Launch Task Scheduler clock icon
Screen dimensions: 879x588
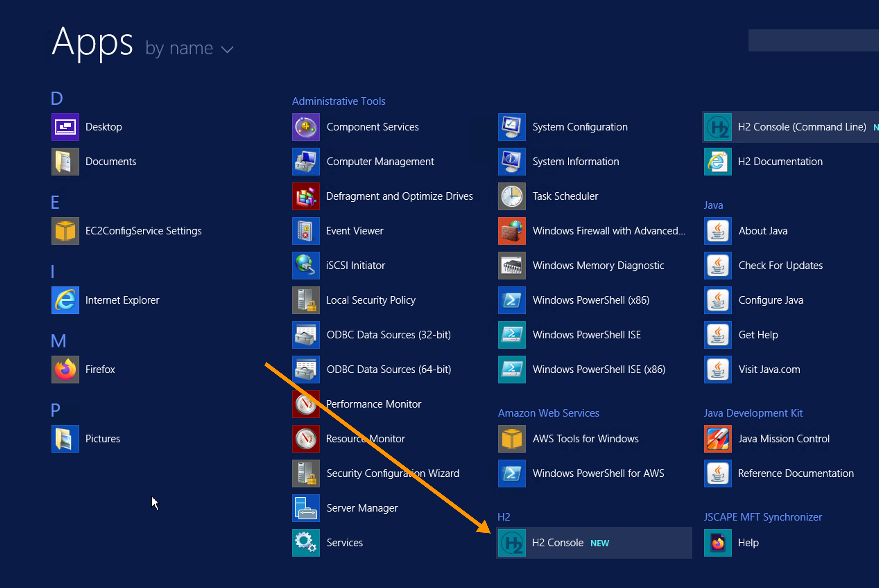click(512, 196)
